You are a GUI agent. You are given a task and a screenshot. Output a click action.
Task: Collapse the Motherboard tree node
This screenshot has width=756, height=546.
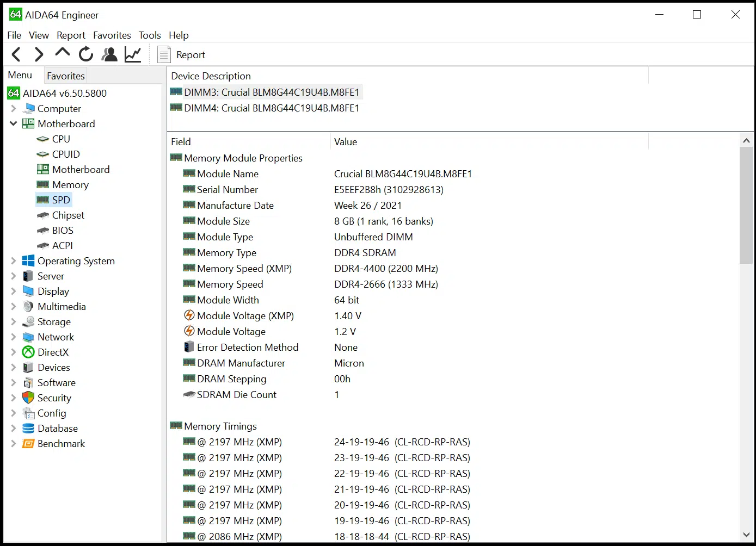[14, 124]
